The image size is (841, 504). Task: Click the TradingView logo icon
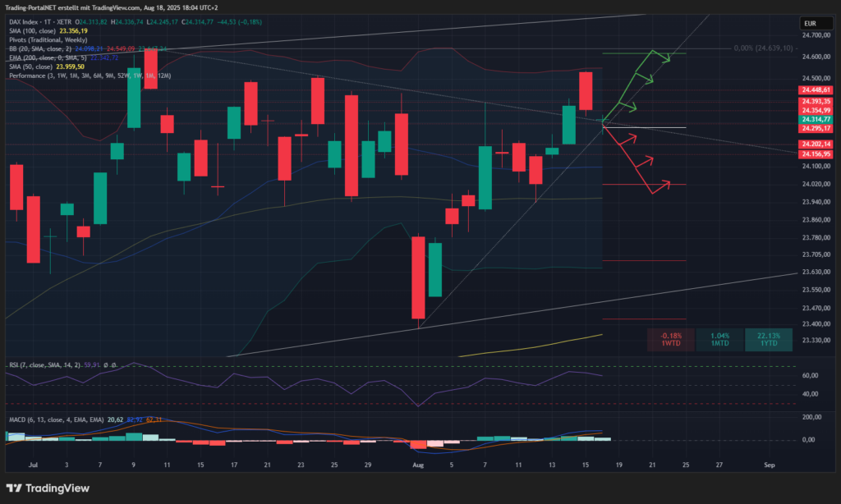click(x=16, y=488)
